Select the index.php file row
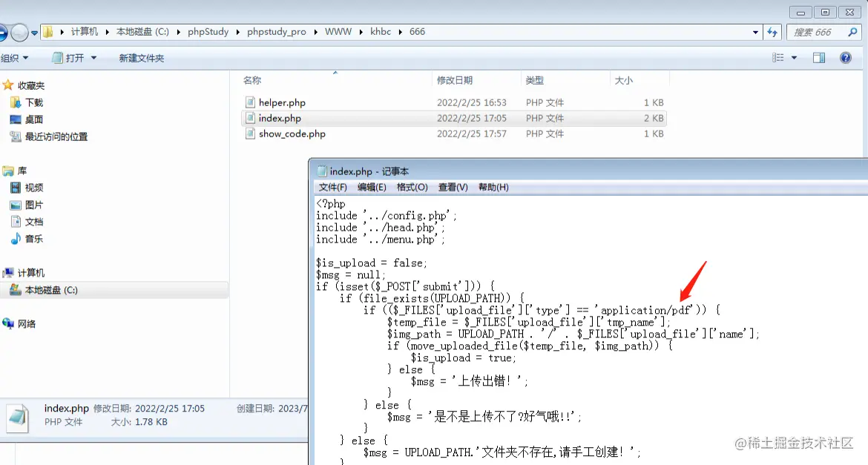 (453, 118)
